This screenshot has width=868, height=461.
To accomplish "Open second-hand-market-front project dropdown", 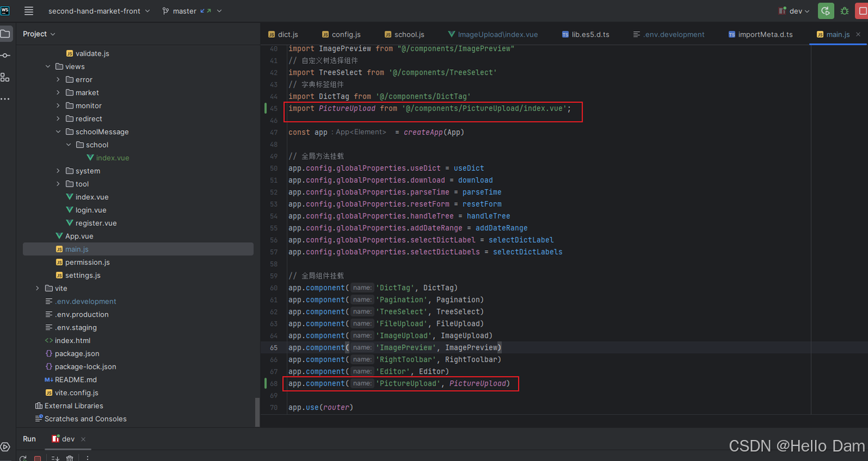I will [99, 11].
